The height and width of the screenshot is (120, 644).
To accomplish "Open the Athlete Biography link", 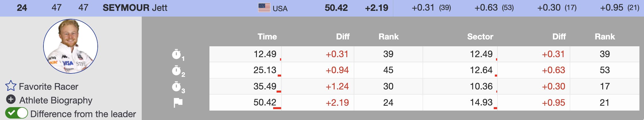I will (56, 100).
